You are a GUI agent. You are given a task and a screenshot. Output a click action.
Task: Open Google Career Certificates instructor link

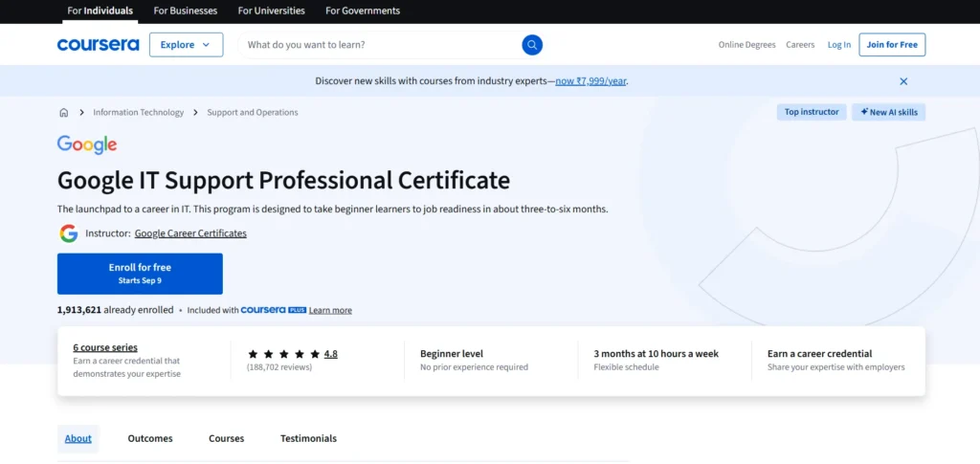[x=190, y=233]
